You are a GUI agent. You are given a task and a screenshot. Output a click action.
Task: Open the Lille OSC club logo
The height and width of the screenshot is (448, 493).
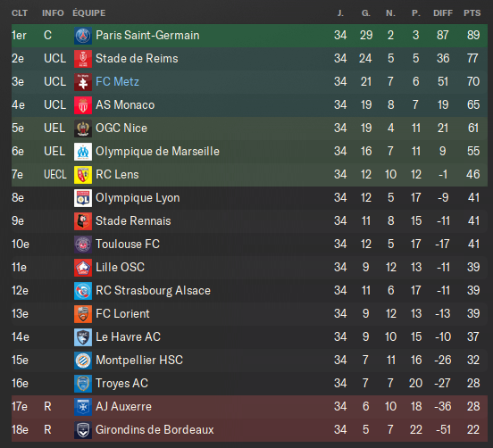(83, 268)
